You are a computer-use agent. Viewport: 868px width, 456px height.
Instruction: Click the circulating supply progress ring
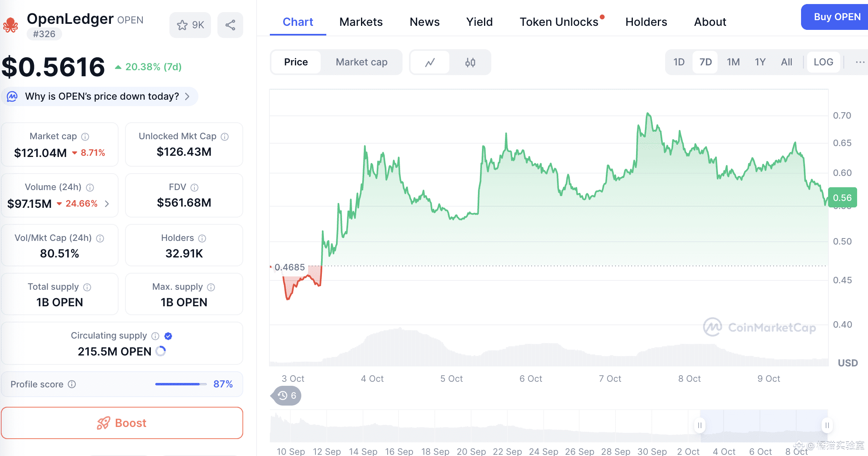click(161, 351)
